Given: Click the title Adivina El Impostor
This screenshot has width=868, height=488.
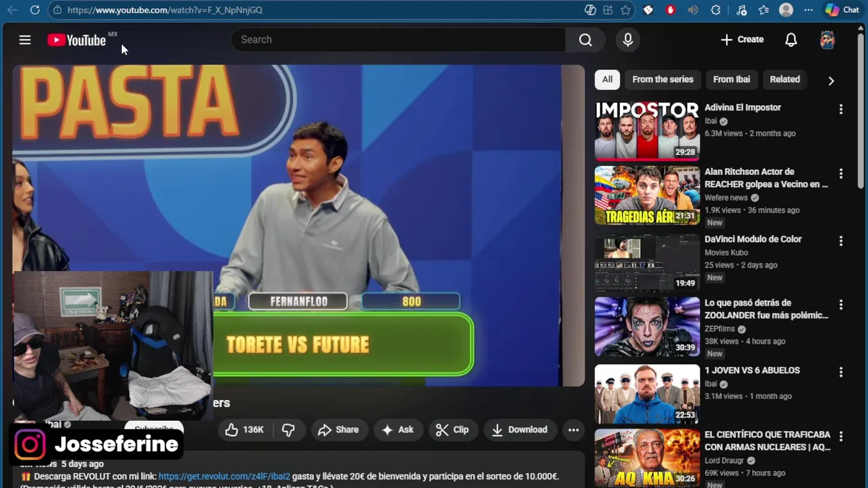Looking at the screenshot, I should pos(743,108).
